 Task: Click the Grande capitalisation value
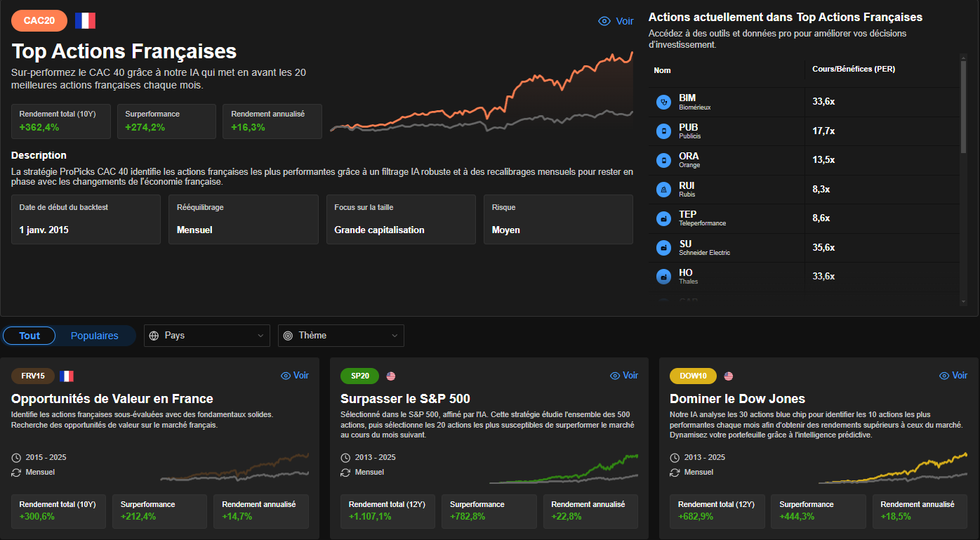click(x=379, y=230)
